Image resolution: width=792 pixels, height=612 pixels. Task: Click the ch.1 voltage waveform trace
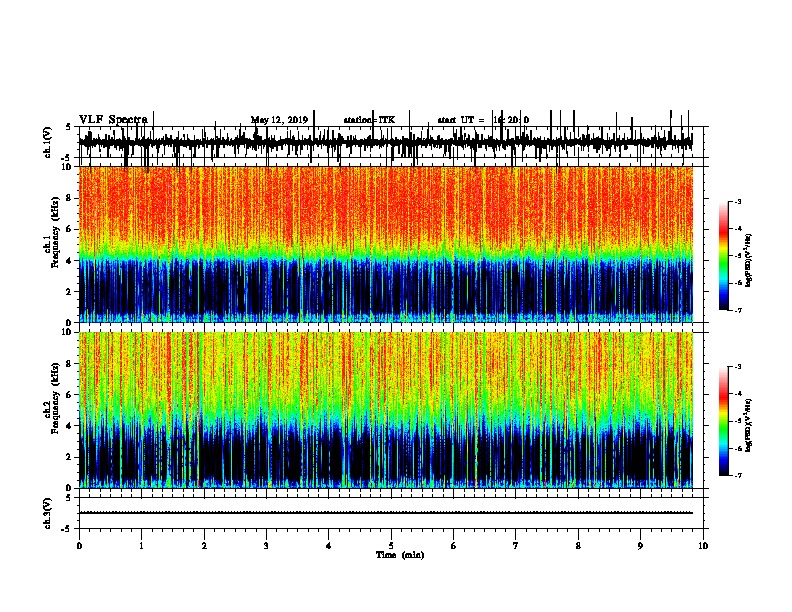[x=385, y=143]
